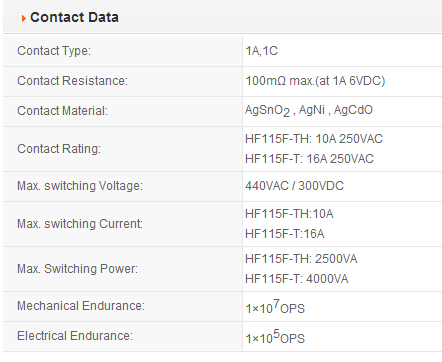Select the AgSnO2, AgNi, AgCdO value
This screenshot has height=362, width=442.
309,110
